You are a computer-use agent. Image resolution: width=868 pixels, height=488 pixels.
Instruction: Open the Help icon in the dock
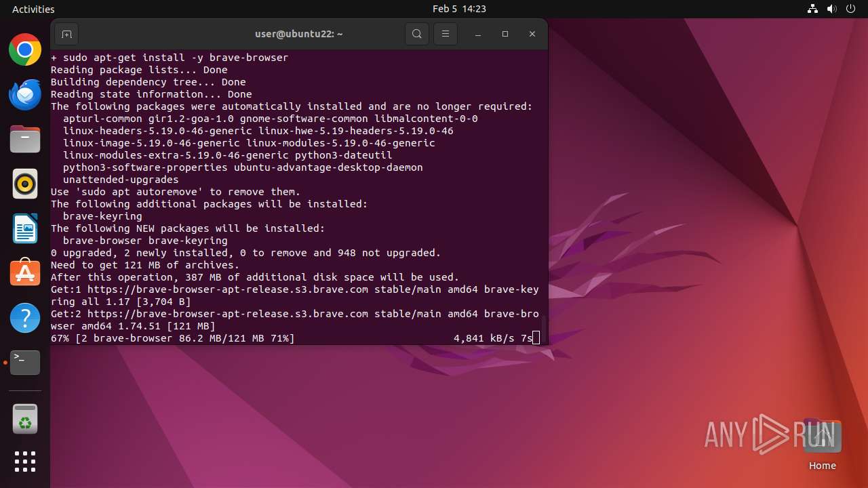pyautogui.click(x=25, y=317)
